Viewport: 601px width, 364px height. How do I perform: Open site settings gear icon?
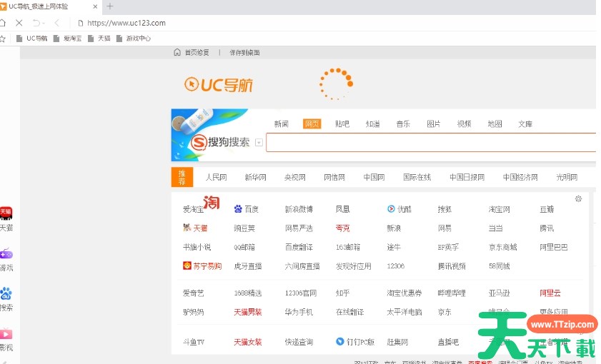coord(578,198)
